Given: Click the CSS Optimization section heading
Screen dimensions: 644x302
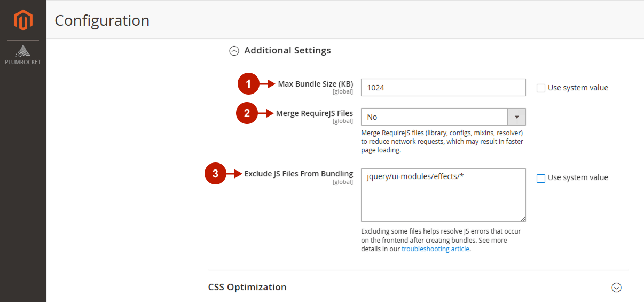Looking at the screenshot, I should point(247,287).
